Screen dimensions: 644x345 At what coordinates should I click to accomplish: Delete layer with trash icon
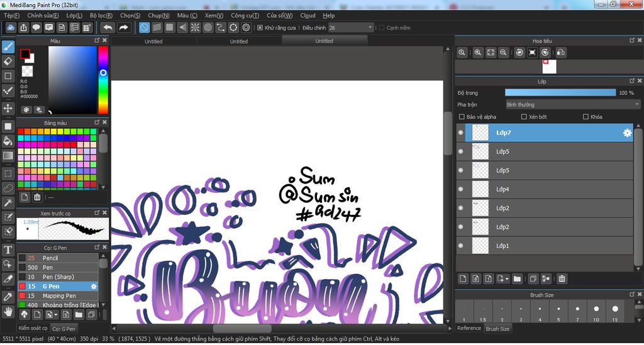pyautogui.click(x=562, y=279)
